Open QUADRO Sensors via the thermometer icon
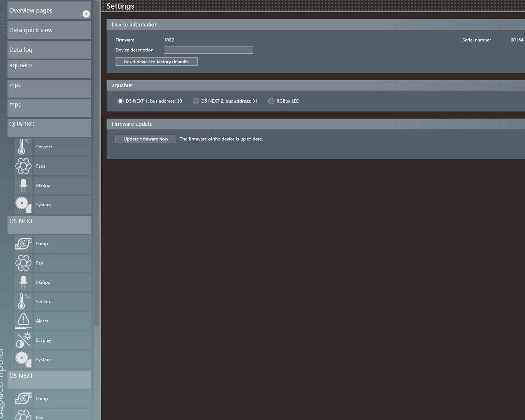 pos(23,147)
